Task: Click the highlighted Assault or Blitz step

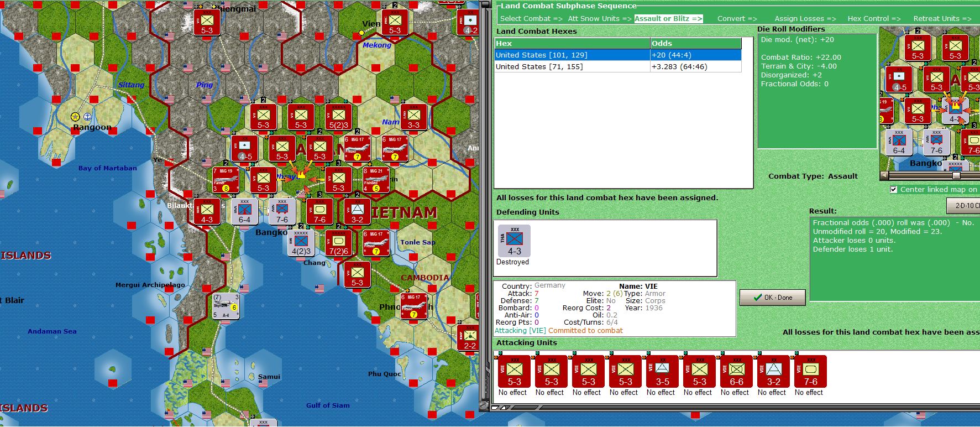Action: pyautogui.click(x=668, y=19)
